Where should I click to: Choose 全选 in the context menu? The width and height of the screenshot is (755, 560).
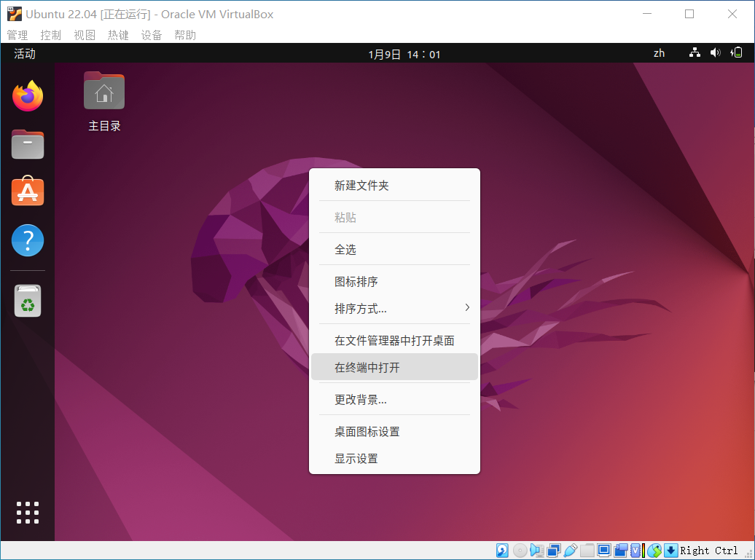coord(394,249)
